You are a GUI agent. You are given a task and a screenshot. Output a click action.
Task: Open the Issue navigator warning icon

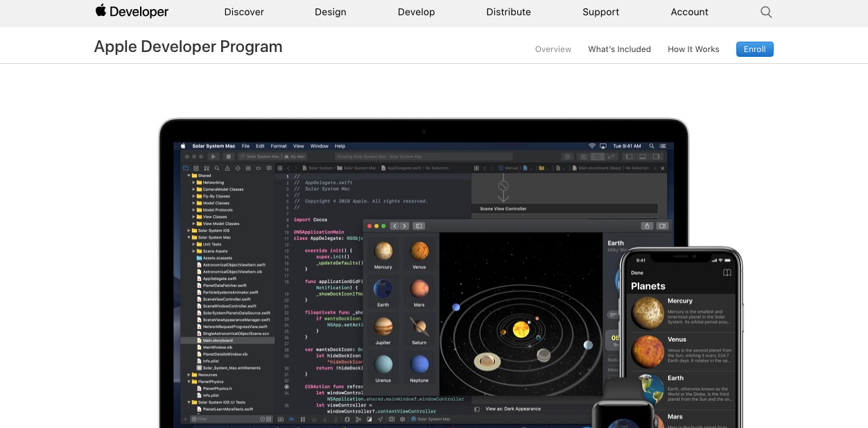pyautogui.click(x=227, y=168)
